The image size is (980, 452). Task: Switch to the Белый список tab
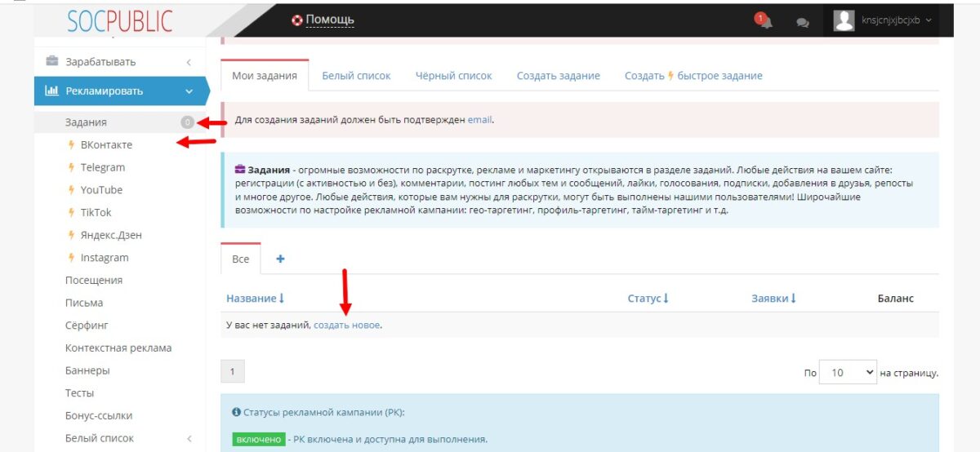pyautogui.click(x=356, y=75)
